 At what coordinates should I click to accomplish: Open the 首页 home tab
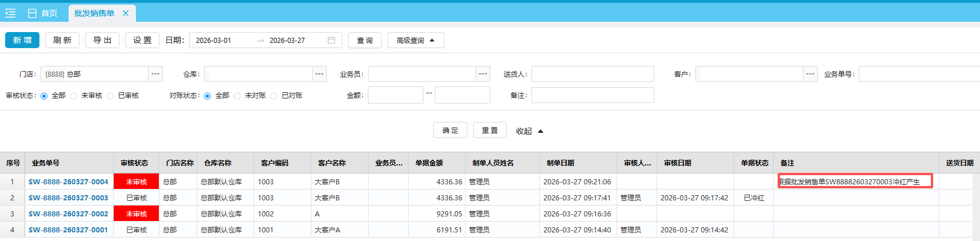tap(43, 13)
